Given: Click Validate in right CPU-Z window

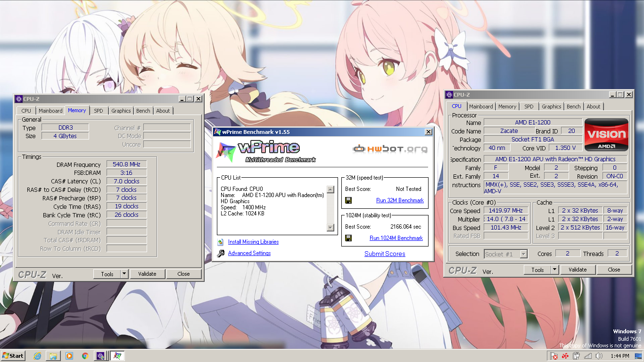Looking at the screenshot, I should coord(578,270).
